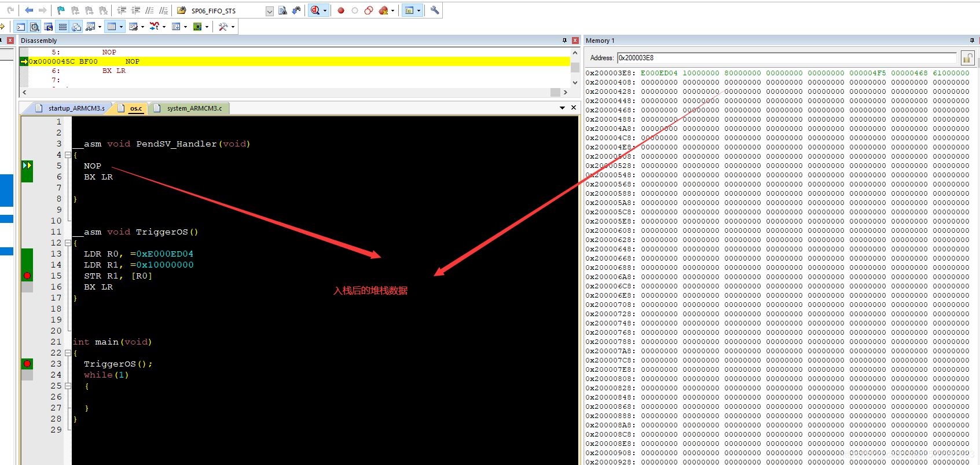980x465 pixels.
Task: Click the enable/disable breakpoint circle icon
Action: [x=355, y=10]
